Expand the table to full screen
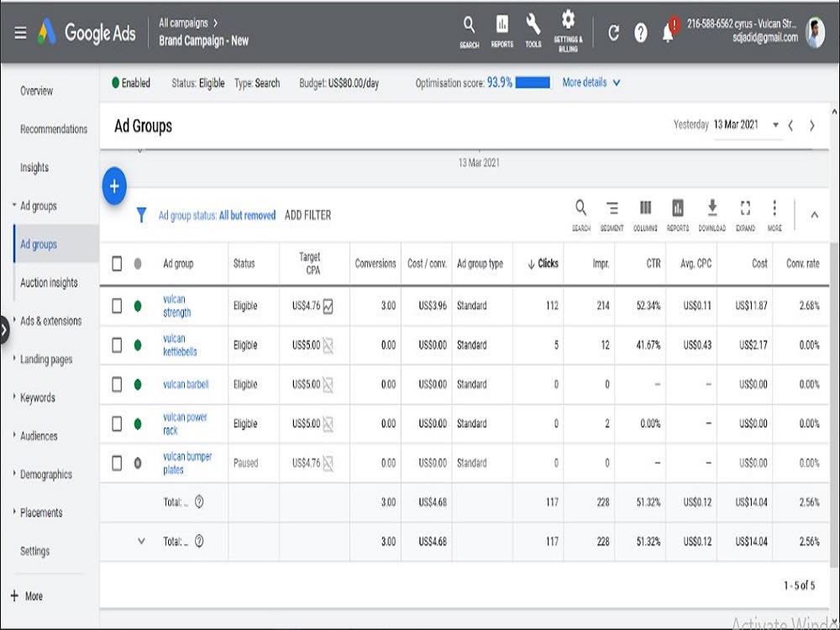The height and width of the screenshot is (630, 840). [x=745, y=215]
